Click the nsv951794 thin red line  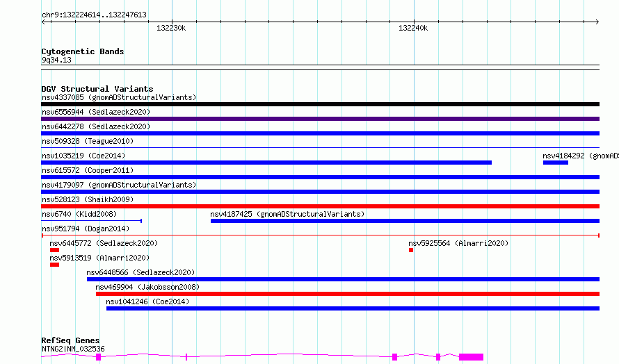pos(320,235)
